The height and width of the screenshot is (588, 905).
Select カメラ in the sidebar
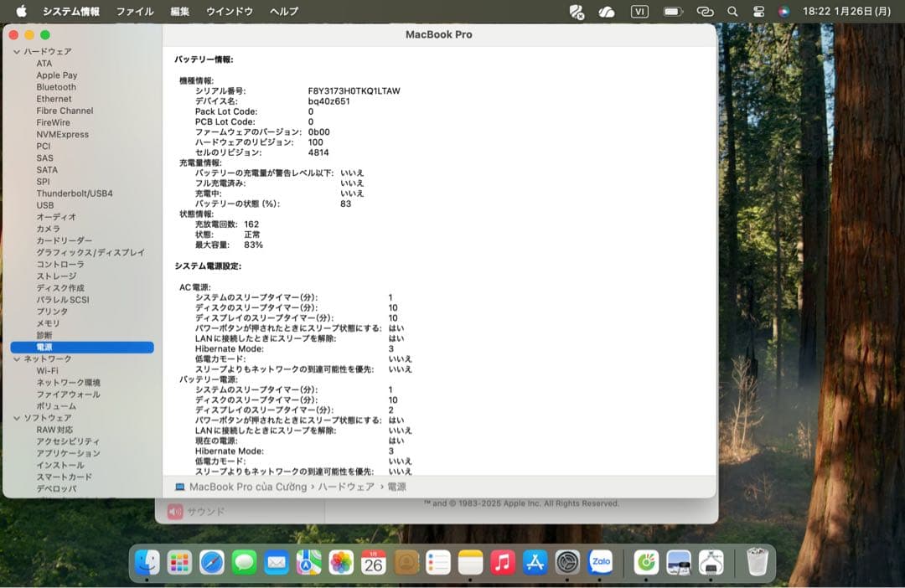48,229
